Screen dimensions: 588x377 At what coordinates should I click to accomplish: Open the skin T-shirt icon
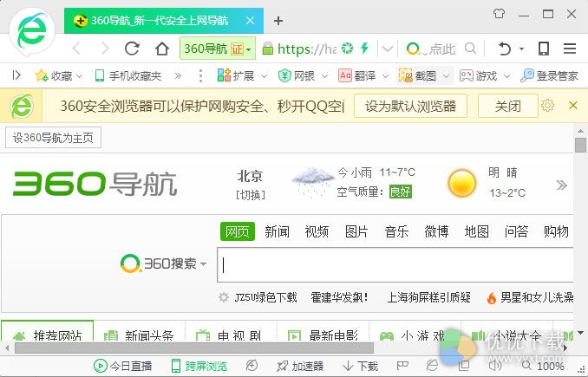click(499, 14)
